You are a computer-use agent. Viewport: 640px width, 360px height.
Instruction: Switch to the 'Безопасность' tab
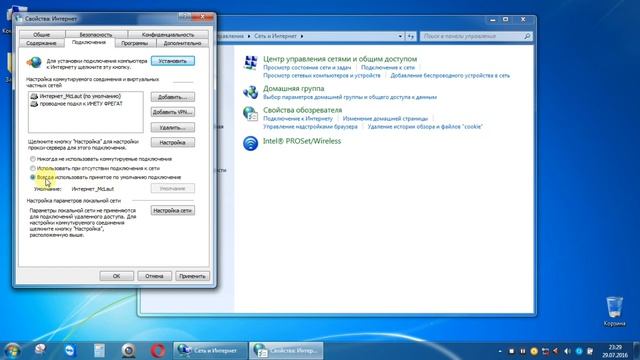coord(96,35)
